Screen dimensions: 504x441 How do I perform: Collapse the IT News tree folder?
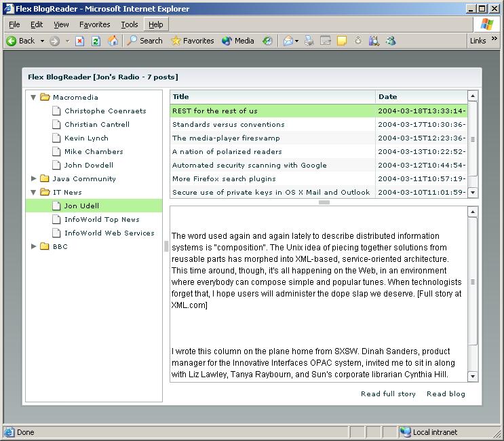(x=33, y=192)
